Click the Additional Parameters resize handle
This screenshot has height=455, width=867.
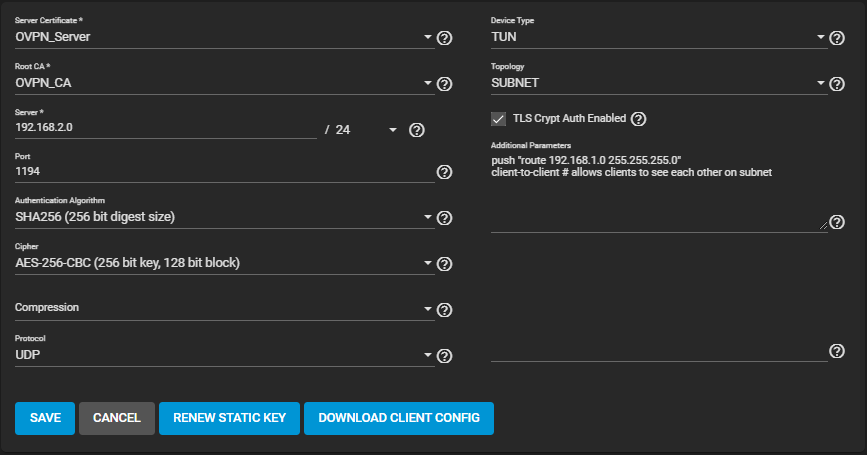point(823,225)
